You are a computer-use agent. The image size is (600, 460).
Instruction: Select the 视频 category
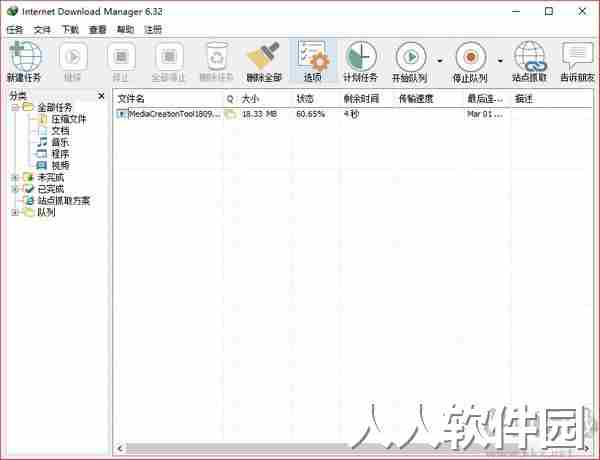(60, 165)
